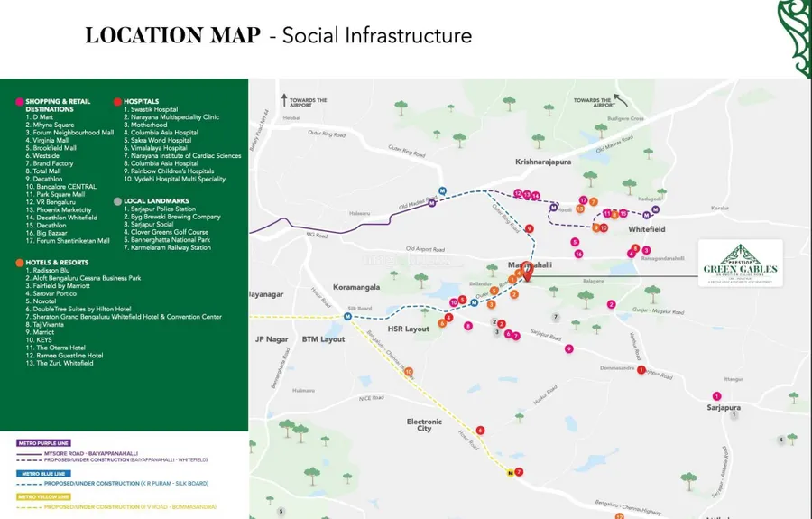Click the orange Hotels & Resorts legend dot
This screenshot has height=519, width=812.
pyautogui.click(x=20, y=262)
